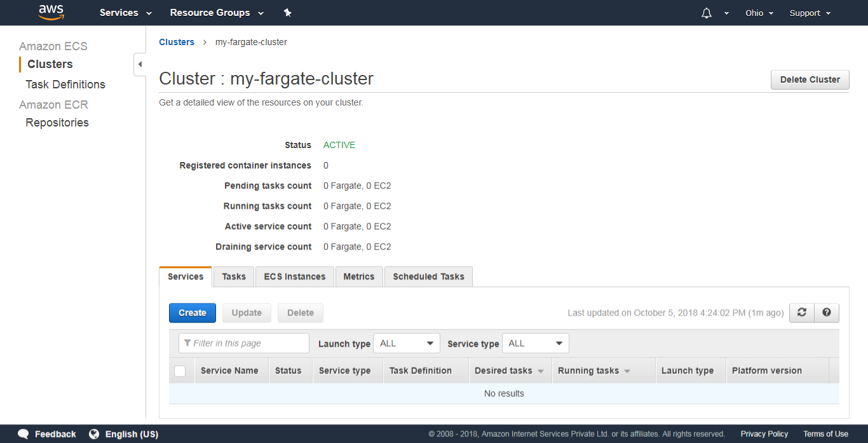Click the Amazon ECS sidebar heading

coord(53,46)
